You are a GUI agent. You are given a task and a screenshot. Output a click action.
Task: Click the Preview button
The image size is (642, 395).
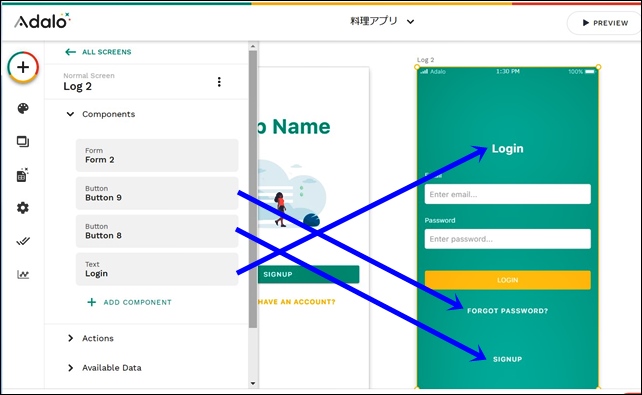point(605,23)
